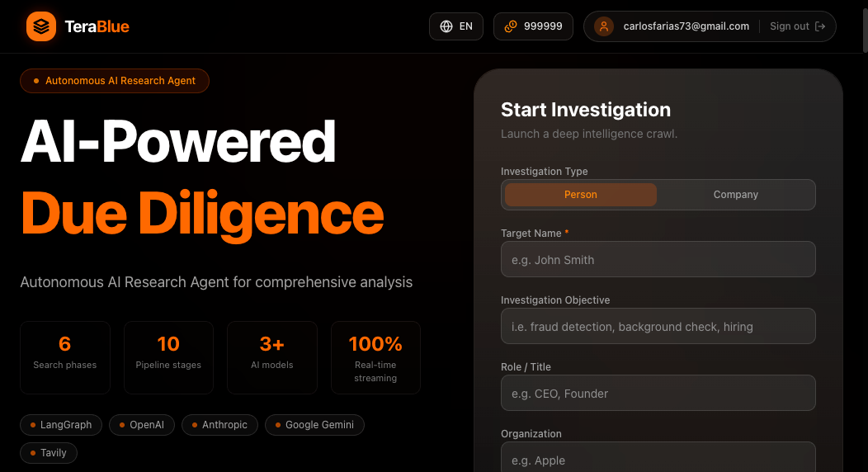The width and height of the screenshot is (868, 472).
Task: Click the 'Autonomous AI Research Agent for comprehensive analysis' tagline
Action: (216, 282)
